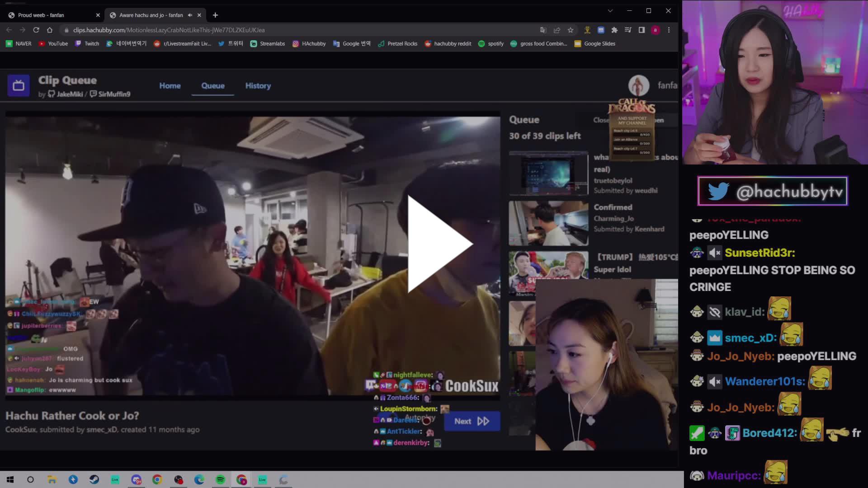
Task: Mute the 'Aware hachu and jo' tab audio
Action: [190, 15]
